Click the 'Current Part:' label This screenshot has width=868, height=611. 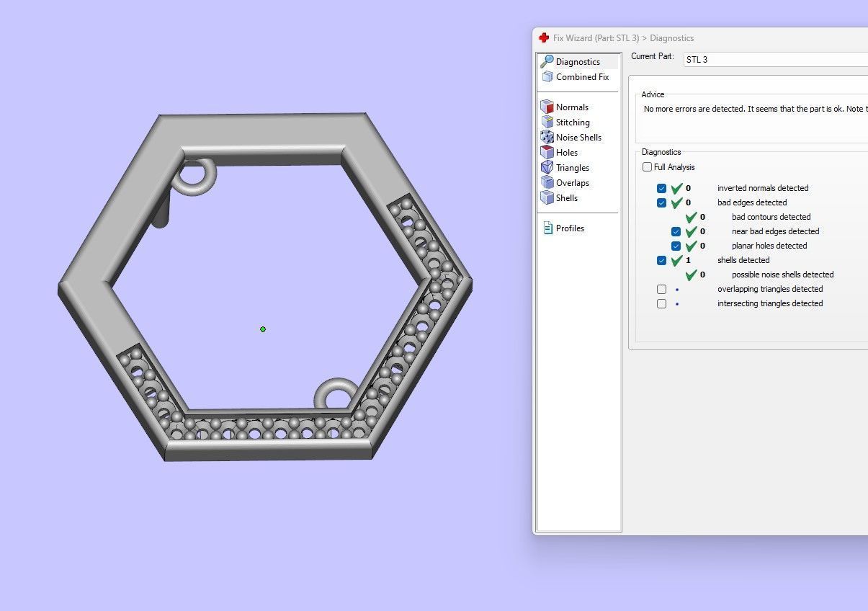point(653,56)
